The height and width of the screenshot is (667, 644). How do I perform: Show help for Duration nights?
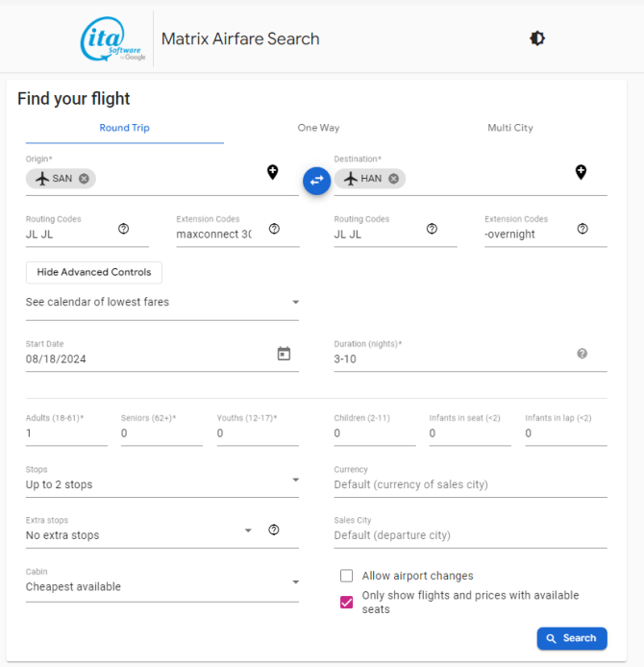[582, 354]
